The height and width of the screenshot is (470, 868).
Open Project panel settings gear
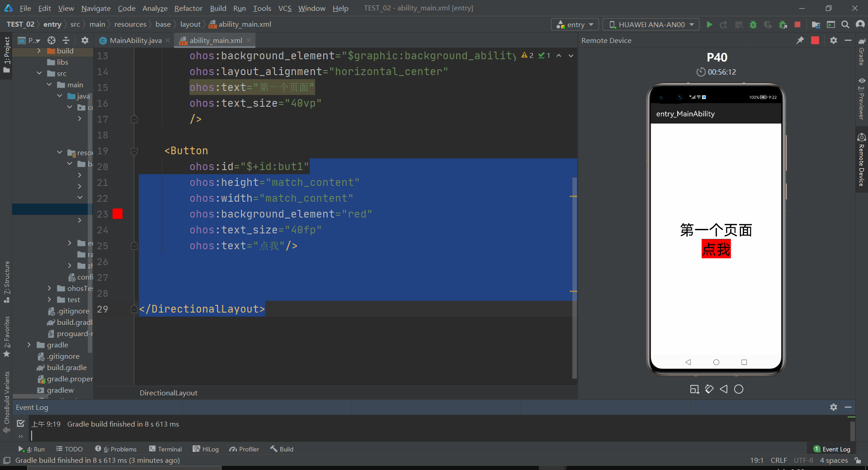point(85,40)
